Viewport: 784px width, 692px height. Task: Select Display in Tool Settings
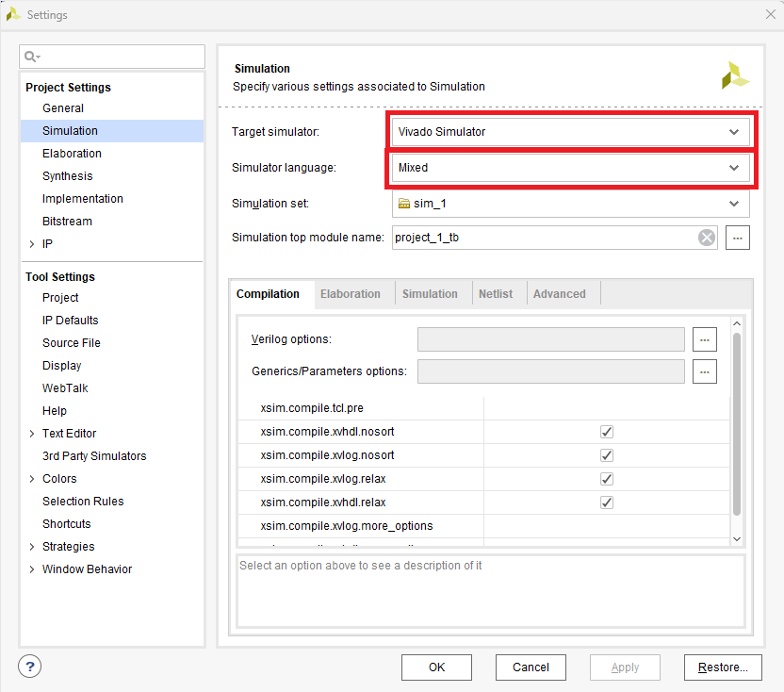(x=62, y=366)
